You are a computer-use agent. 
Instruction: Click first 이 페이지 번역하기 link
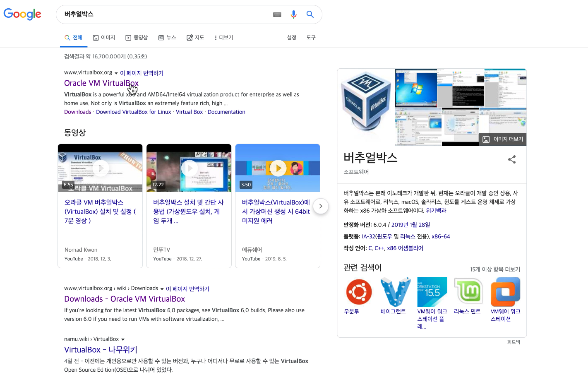click(142, 73)
